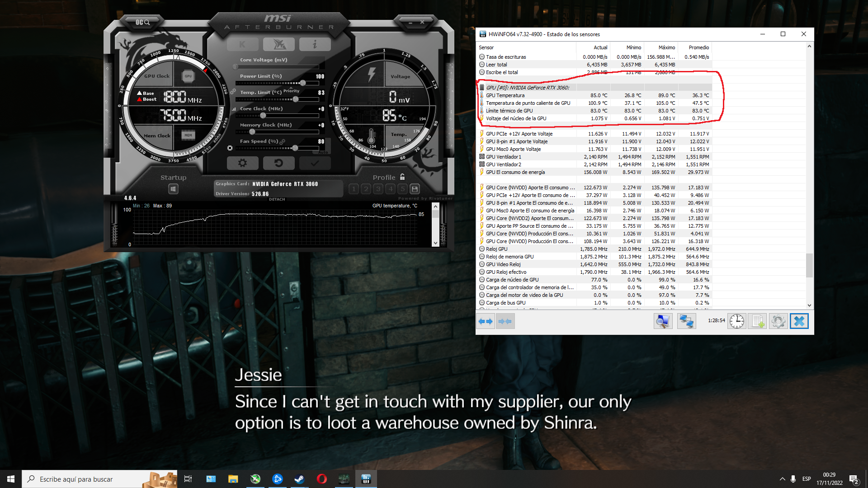Select profile slot 3
Viewport: 868px width, 488px height.
pos(378,189)
